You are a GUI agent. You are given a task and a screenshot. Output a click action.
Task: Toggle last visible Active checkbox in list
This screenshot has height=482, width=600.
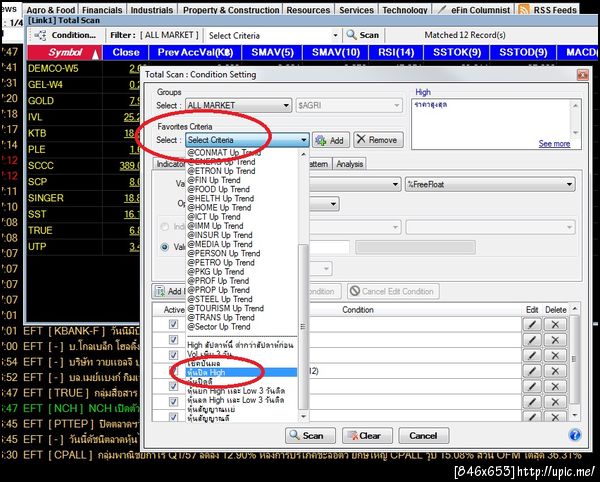click(x=173, y=417)
